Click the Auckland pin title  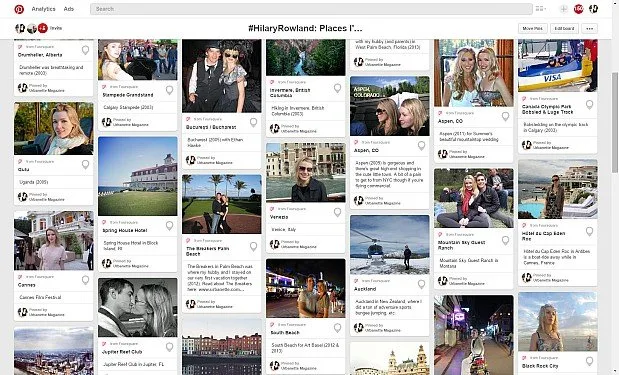(x=365, y=289)
